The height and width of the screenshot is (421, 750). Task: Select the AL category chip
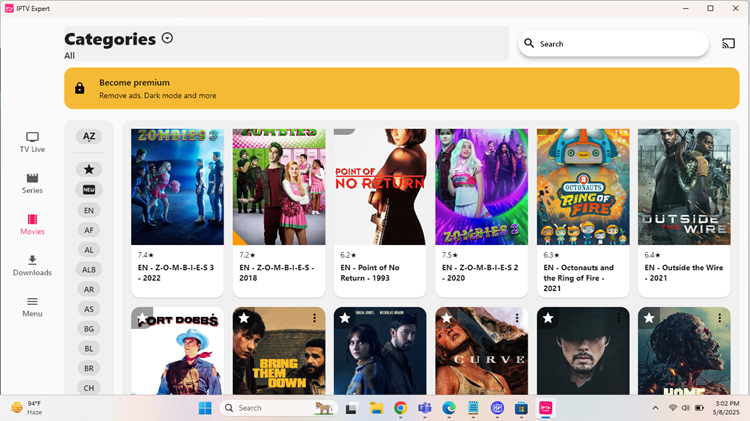coord(89,250)
